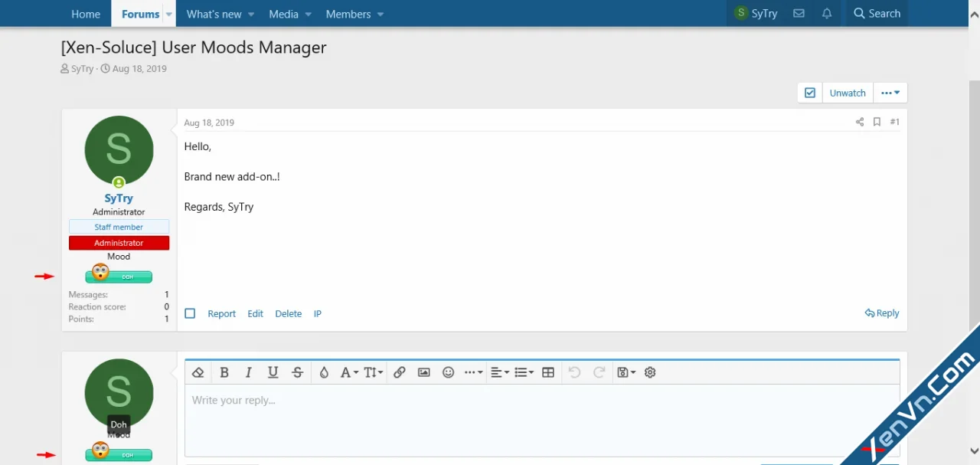Open the font size dropdown
This screenshot has width=980, height=465.
click(374, 372)
